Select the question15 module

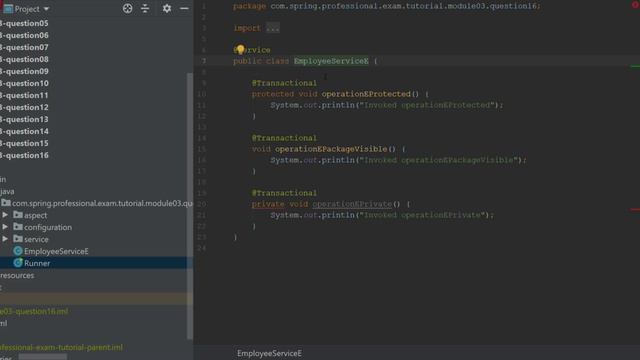[24, 143]
